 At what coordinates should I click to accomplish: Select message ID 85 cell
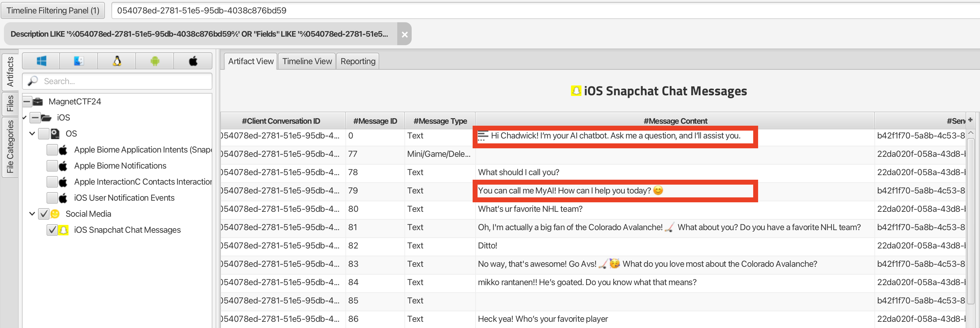click(375, 301)
